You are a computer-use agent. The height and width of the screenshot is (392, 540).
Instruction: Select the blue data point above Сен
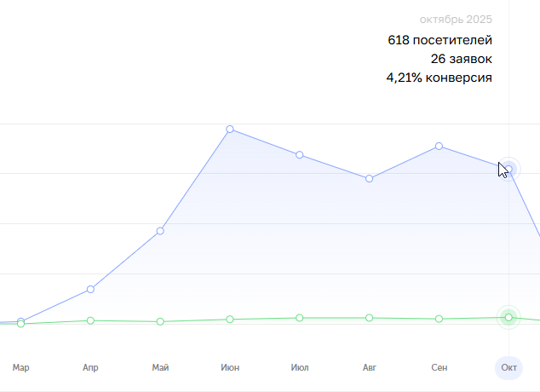click(439, 147)
